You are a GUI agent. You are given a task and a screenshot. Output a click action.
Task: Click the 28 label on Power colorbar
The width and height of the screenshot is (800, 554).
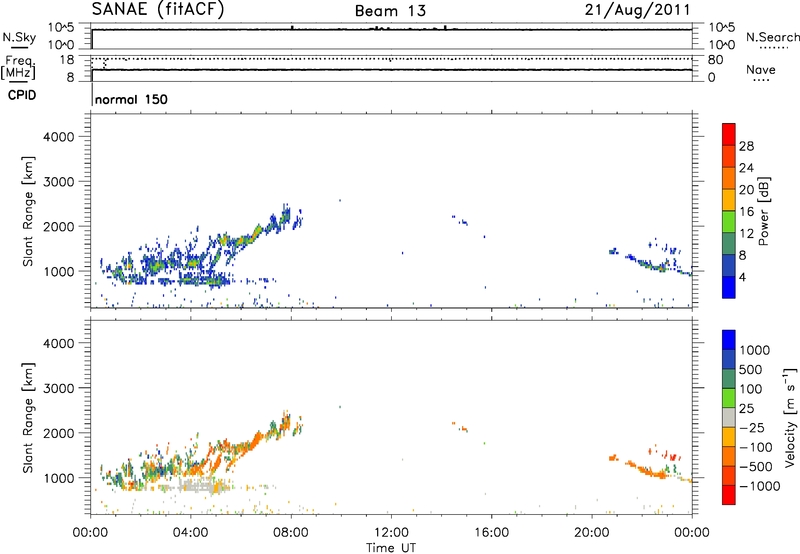(x=746, y=146)
